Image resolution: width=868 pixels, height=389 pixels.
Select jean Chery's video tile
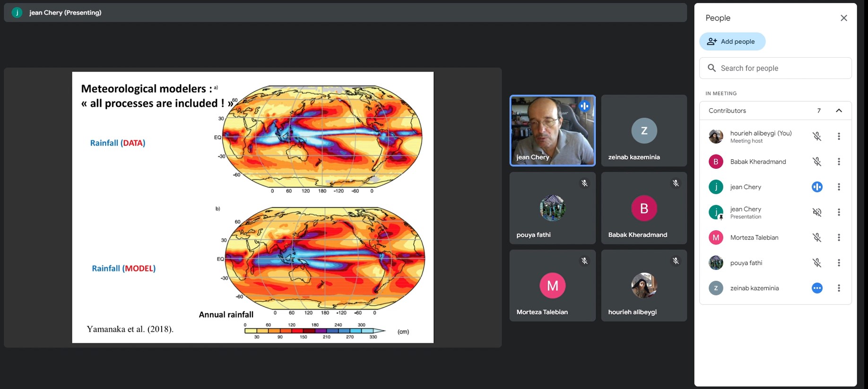[552, 130]
